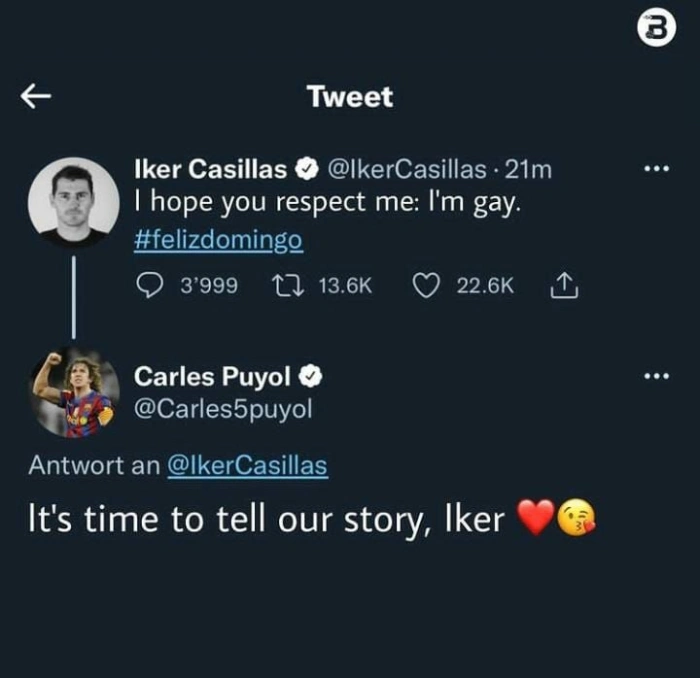The width and height of the screenshot is (700, 678).
Task: Click the Tweet header title
Action: coord(349,97)
